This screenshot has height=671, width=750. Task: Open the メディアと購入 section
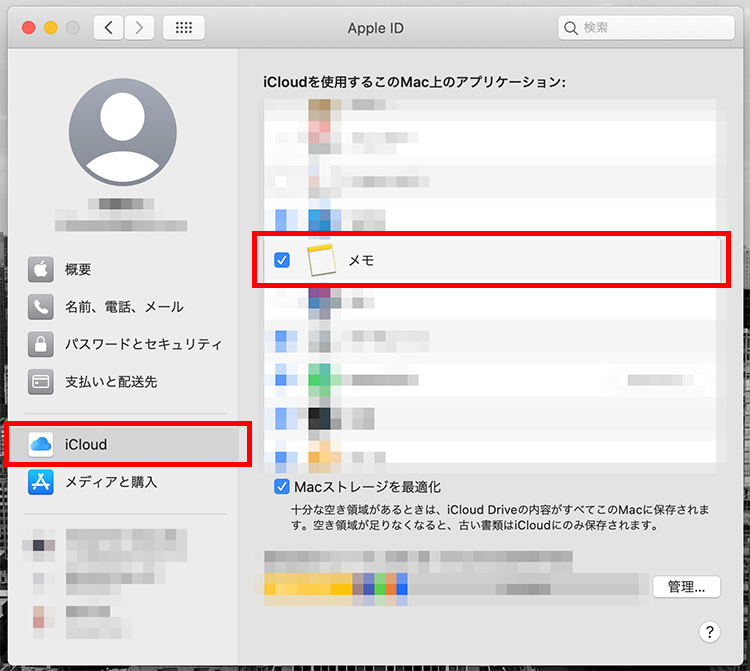tap(111, 482)
